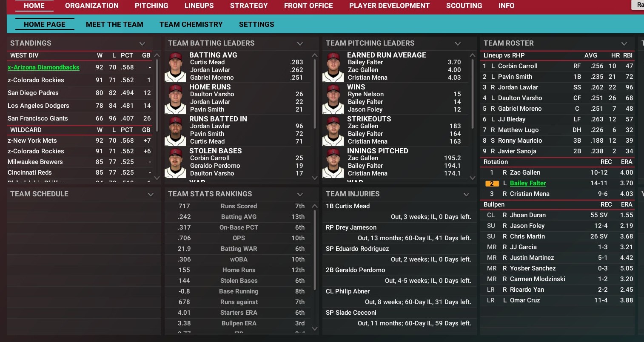Open the Team Roster panel dropdown
This screenshot has width=644, height=342.
624,43
